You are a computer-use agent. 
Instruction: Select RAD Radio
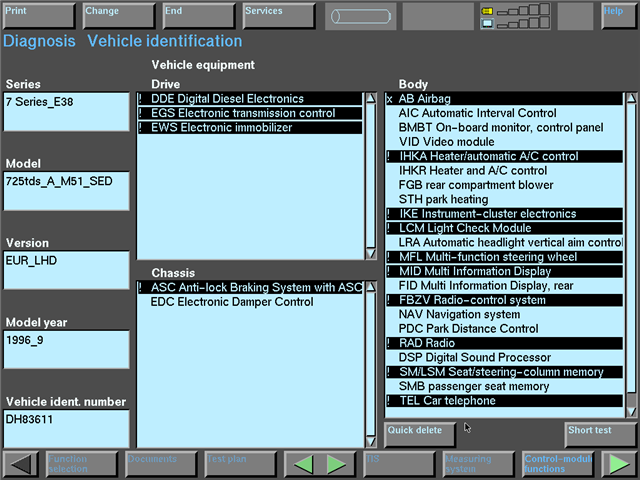click(x=504, y=343)
